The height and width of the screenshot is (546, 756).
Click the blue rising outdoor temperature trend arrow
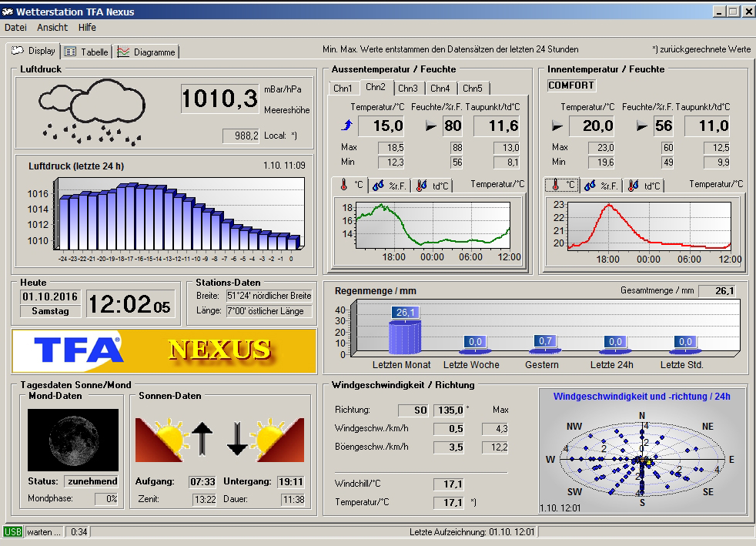[346, 126]
